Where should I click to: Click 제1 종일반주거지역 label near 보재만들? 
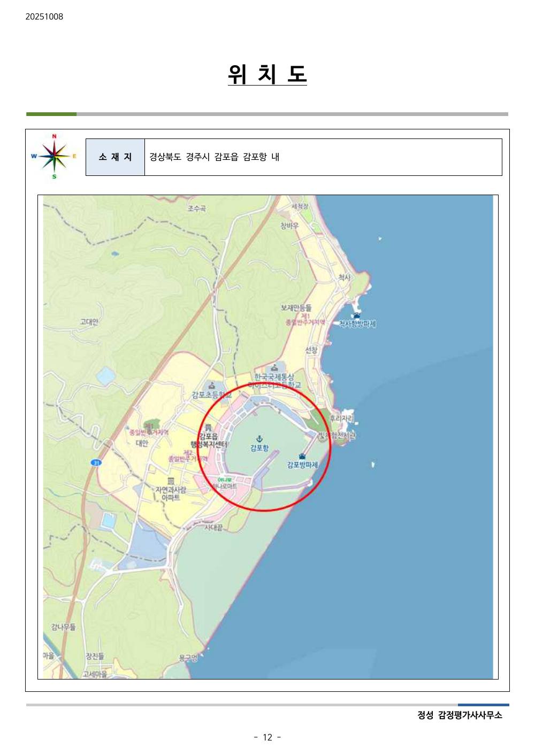[305, 320]
